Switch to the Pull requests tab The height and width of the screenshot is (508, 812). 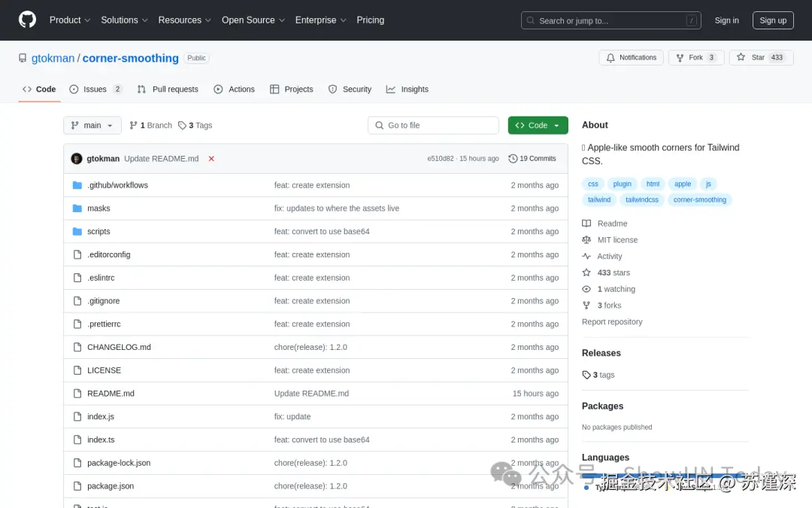(168, 89)
